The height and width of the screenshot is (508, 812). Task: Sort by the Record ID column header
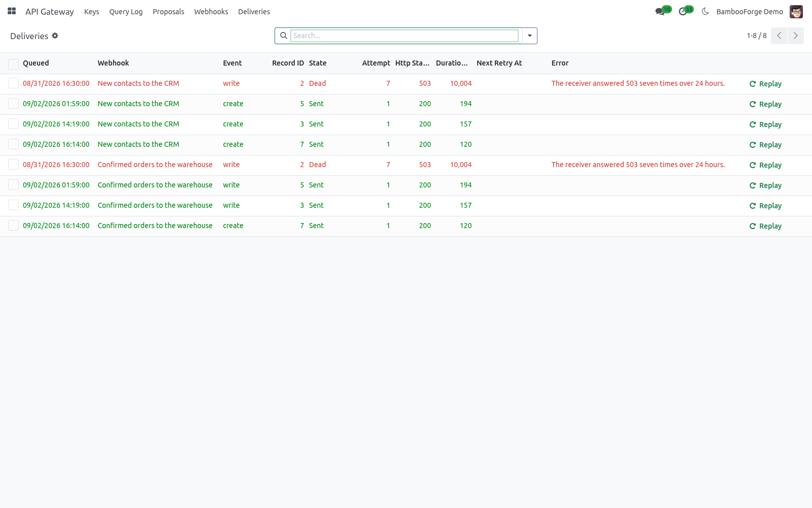coord(288,63)
